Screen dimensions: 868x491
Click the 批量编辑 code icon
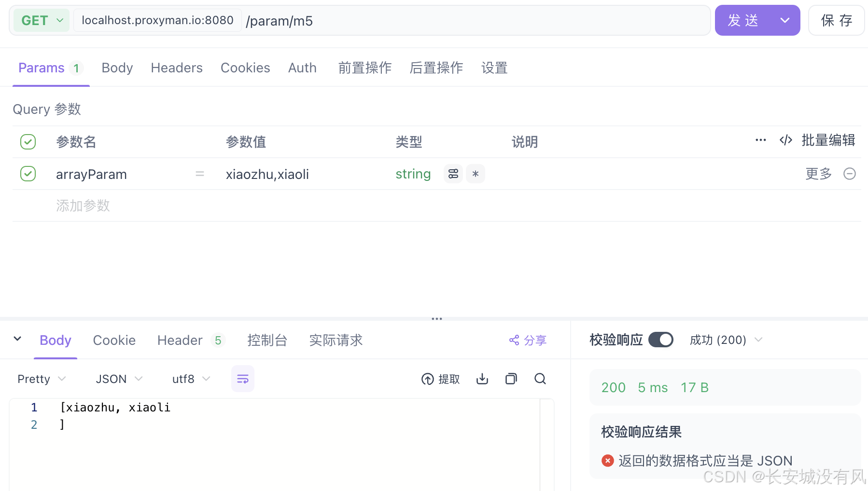[x=786, y=140]
